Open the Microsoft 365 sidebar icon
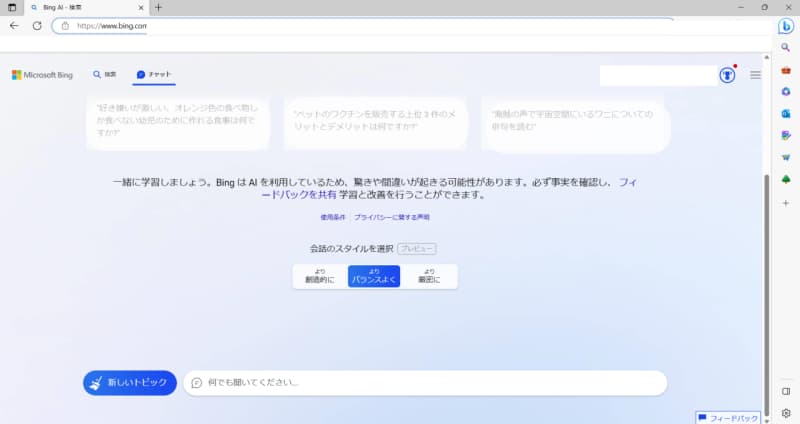Viewport: 800px width, 424px height. click(x=786, y=92)
